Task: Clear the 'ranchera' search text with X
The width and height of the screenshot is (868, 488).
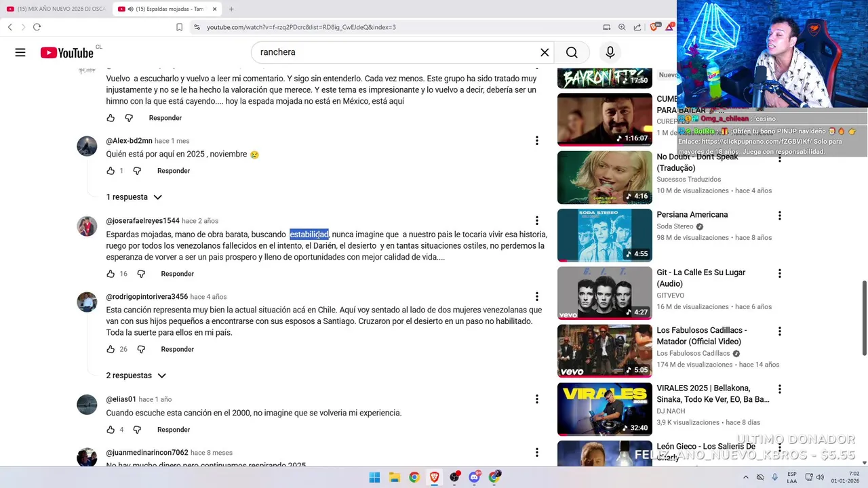Action: (x=545, y=52)
